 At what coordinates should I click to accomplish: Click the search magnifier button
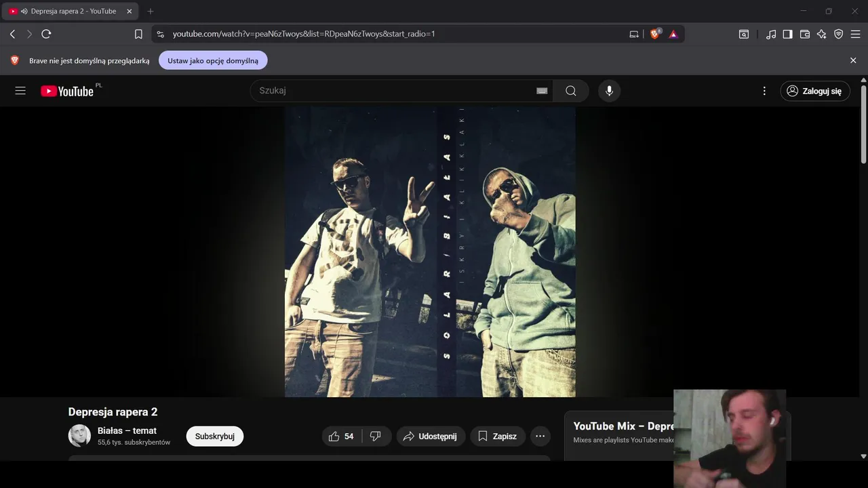pos(571,91)
